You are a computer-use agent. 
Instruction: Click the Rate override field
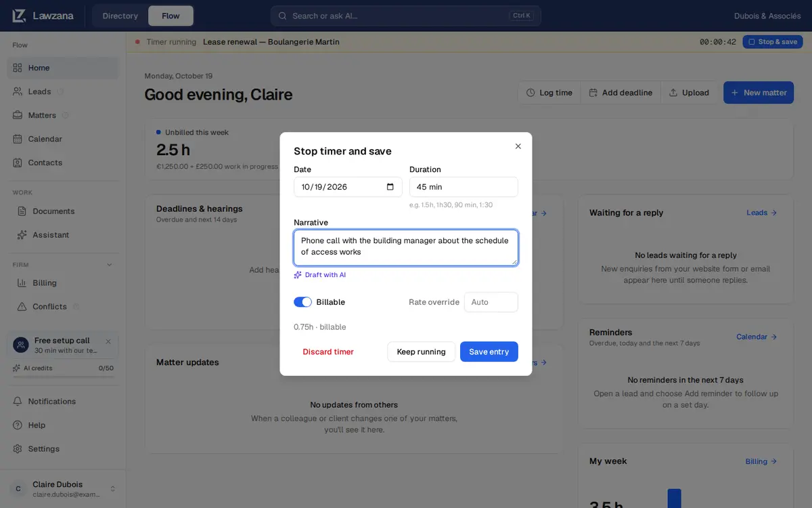pyautogui.click(x=491, y=302)
